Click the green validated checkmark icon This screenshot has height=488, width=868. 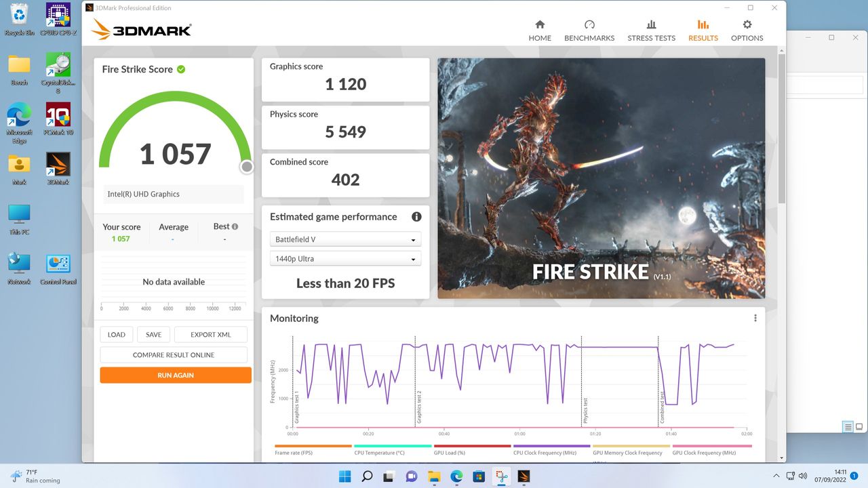pos(181,69)
